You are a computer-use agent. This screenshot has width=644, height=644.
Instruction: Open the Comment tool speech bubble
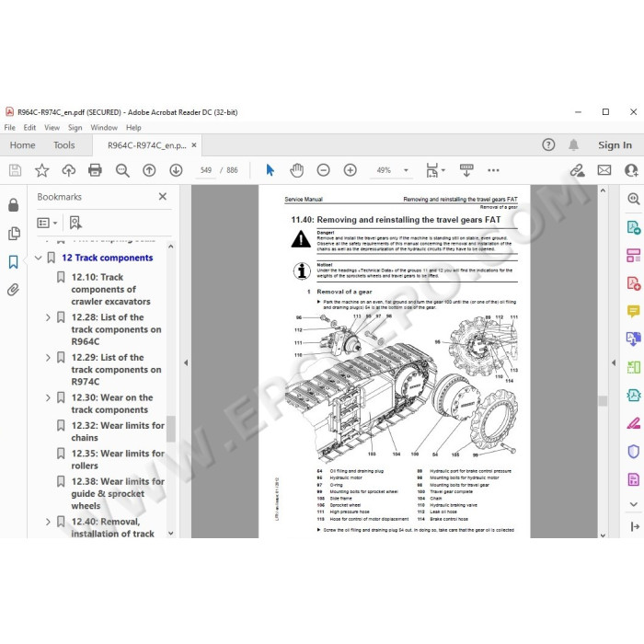633,311
